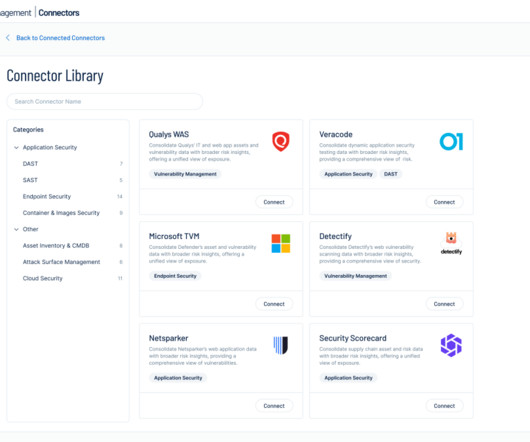Focus the Search Connector Name field
Viewport: 530px width, 442px height.
pos(105,101)
